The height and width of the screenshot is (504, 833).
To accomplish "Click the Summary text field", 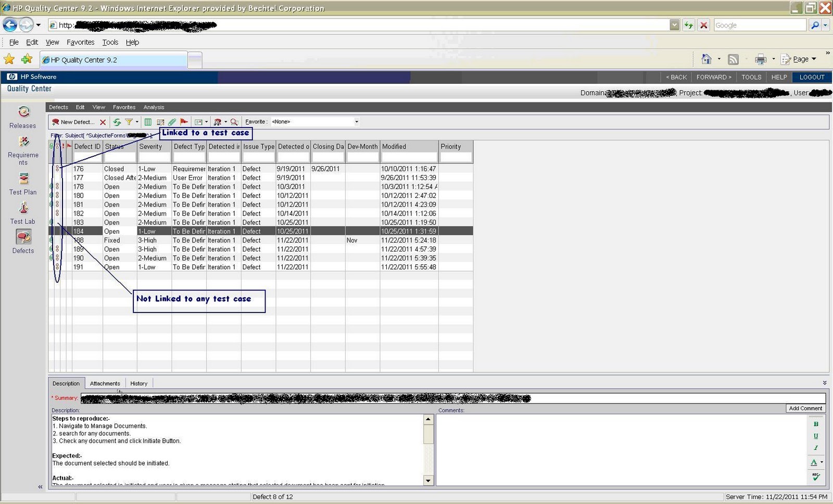I will click(x=452, y=398).
